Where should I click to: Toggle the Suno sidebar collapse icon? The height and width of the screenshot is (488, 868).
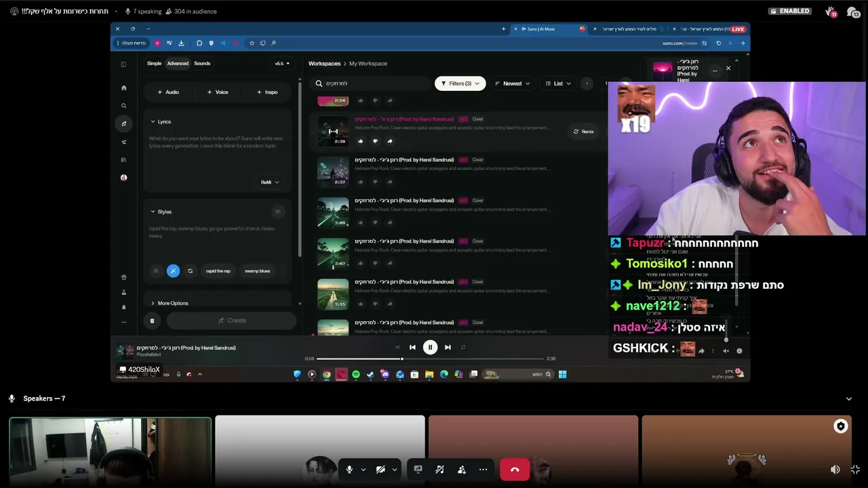[123, 64]
